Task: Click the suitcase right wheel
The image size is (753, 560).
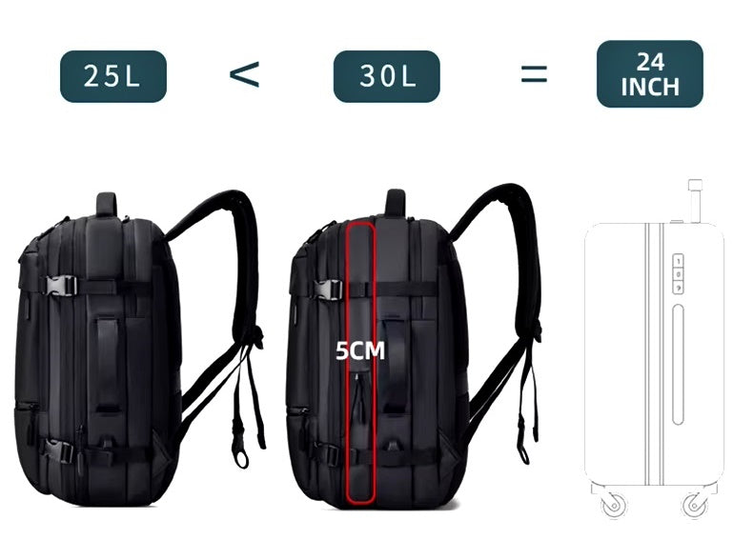Action: (695, 505)
